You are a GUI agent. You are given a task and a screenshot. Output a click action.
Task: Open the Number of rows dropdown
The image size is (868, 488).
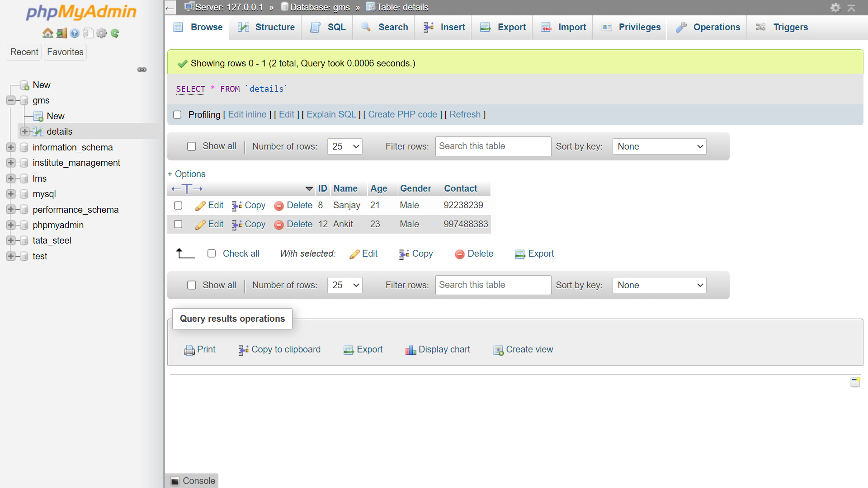click(x=344, y=146)
